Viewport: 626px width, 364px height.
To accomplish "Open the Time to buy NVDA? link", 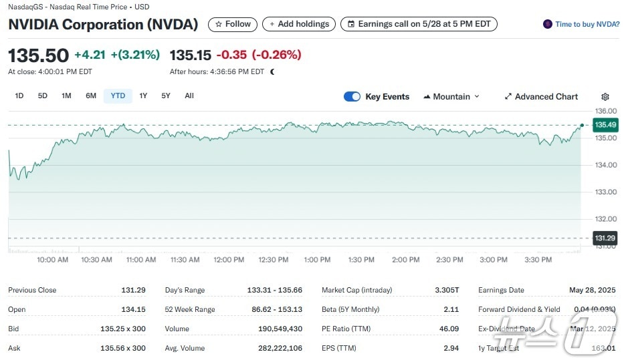I will pyautogui.click(x=587, y=24).
